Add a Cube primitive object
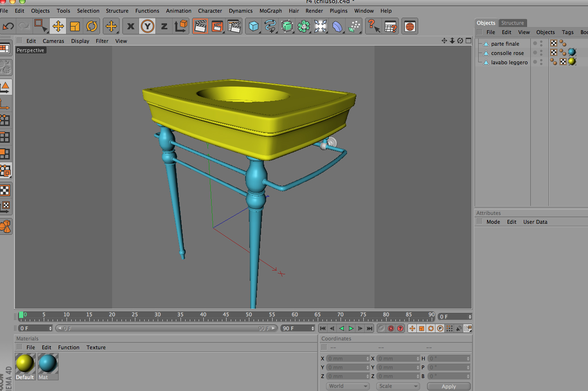Image resolution: width=588 pixels, height=391 pixels. (x=254, y=27)
